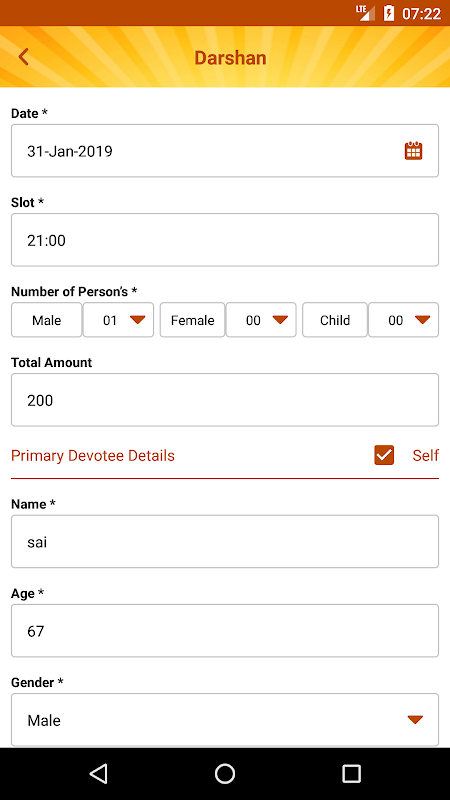Open recent apps square button

[x=352, y=773]
